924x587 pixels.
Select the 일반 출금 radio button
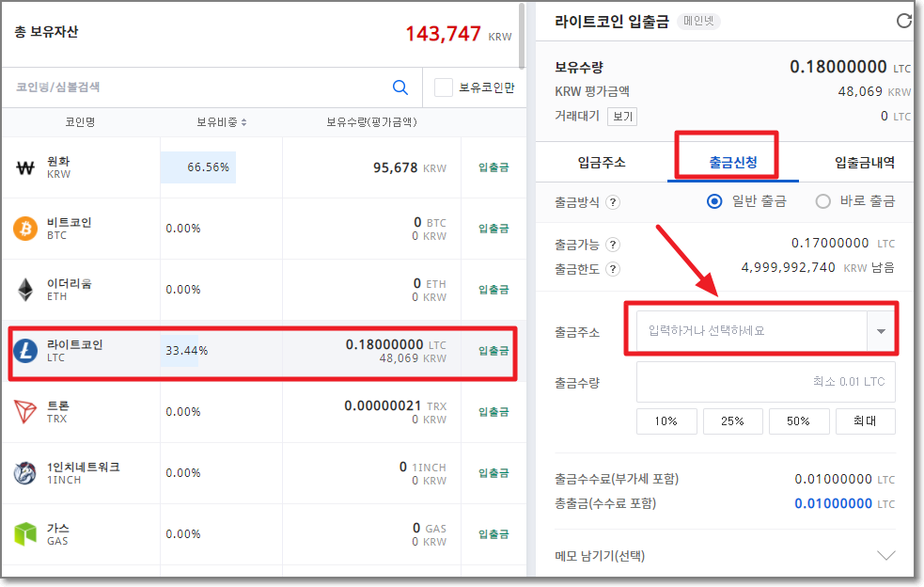[714, 201]
